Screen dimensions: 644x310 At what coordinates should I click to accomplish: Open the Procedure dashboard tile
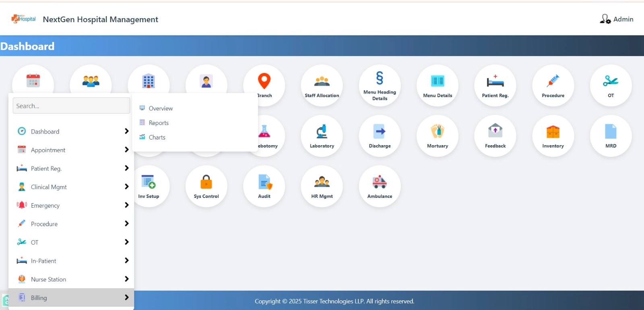tap(553, 85)
